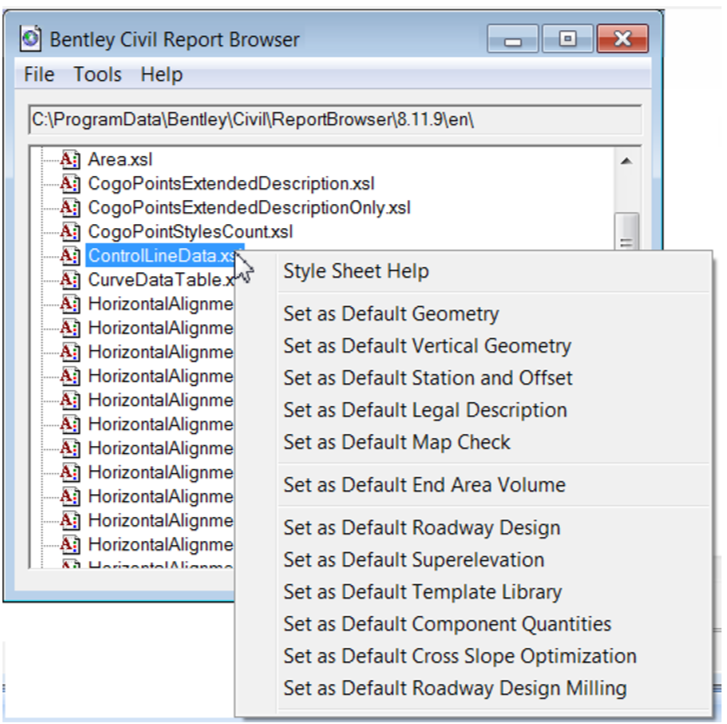Image resolution: width=727 pixels, height=724 pixels.
Task: Click the CurveDataTable file icon
Action: 70,280
